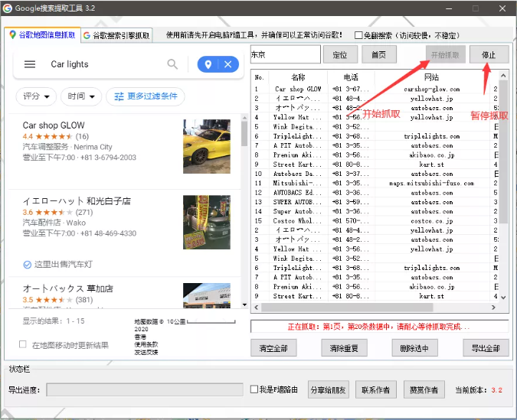Open the hamburger menu in maps panel
Image resolution: width=517 pixels, height=420 pixels.
[x=30, y=64]
